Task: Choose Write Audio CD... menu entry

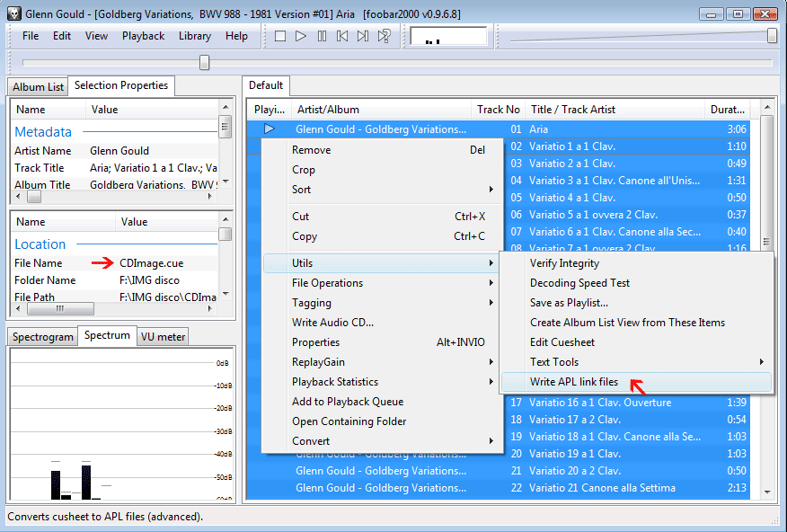Action: [383, 323]
